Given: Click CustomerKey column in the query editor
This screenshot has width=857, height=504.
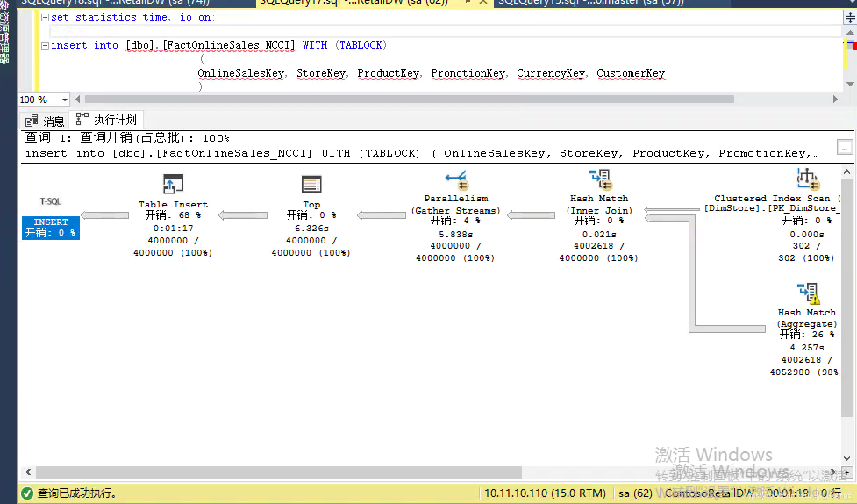Looking at the screenshot, I should 631,74.
